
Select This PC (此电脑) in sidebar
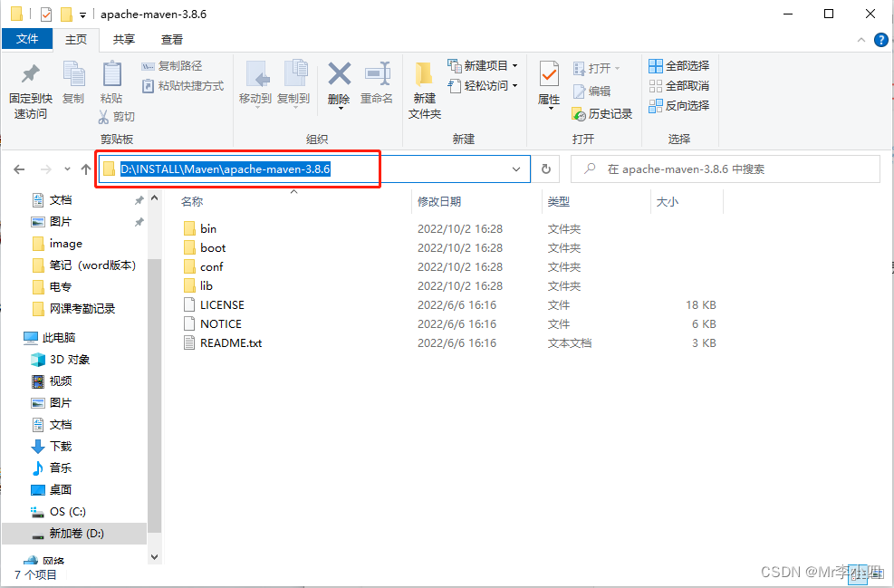coord(50,338)
